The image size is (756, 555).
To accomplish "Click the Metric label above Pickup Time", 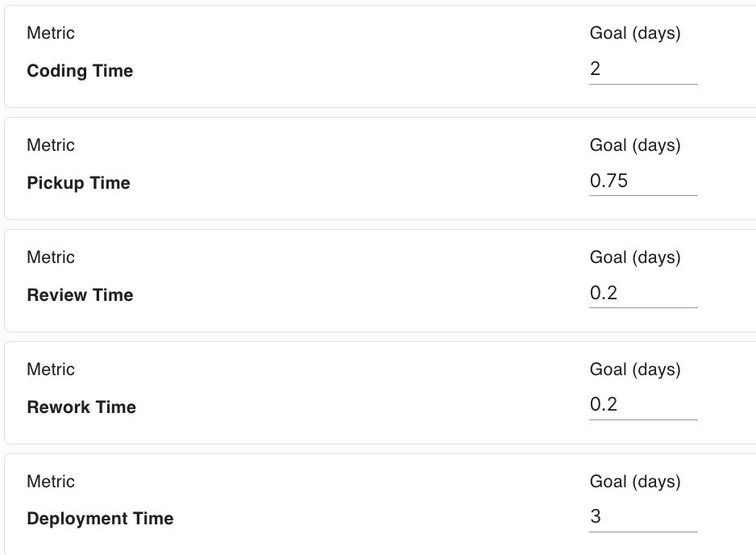I will (x=51, y=145).
